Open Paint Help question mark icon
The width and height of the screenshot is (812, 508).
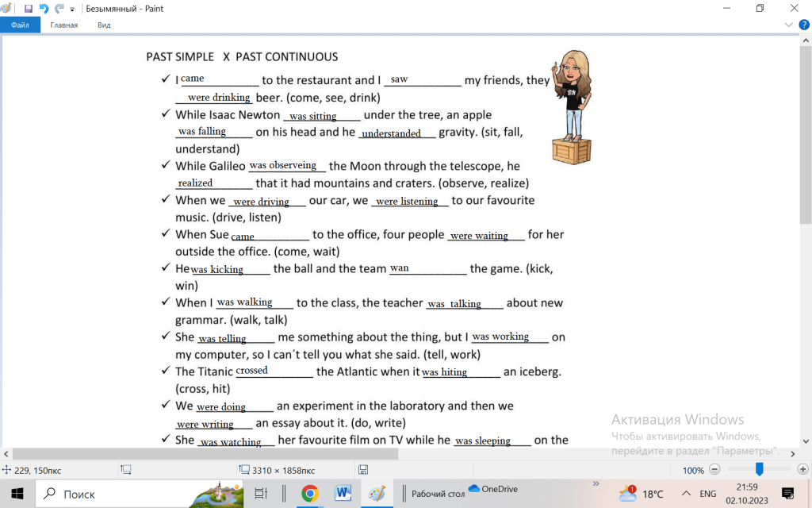tap(803, 25)
